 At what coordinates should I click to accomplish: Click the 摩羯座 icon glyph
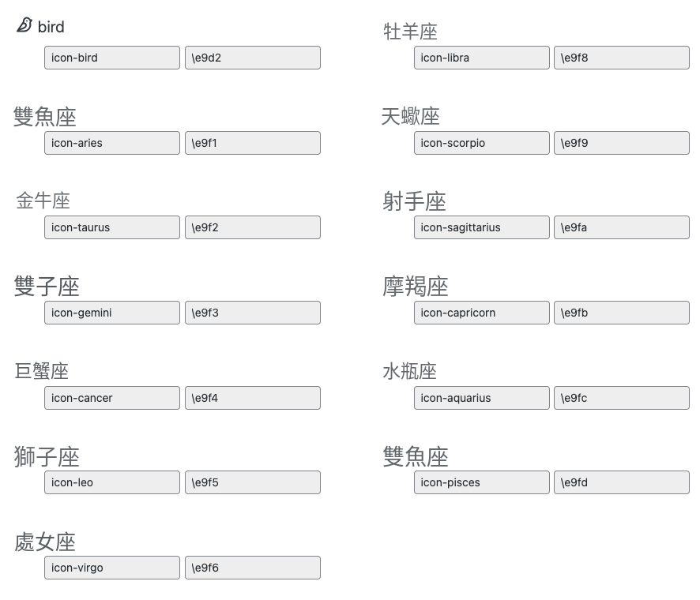pyautogui.click(x=415, y=287)
